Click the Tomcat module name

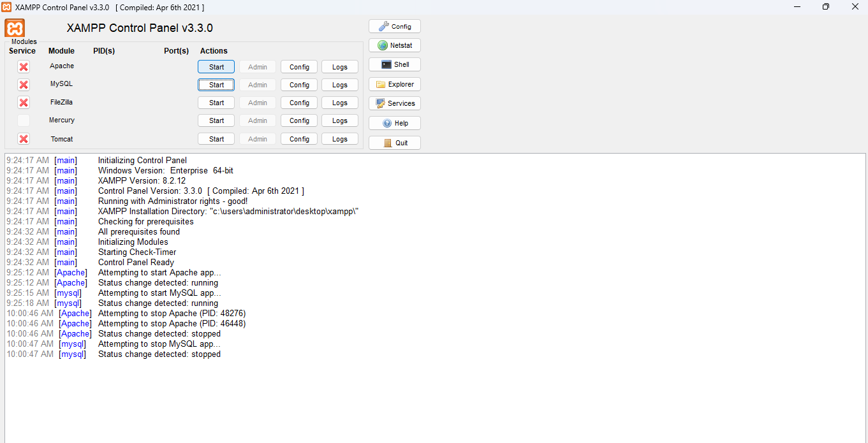pos(62,139)
